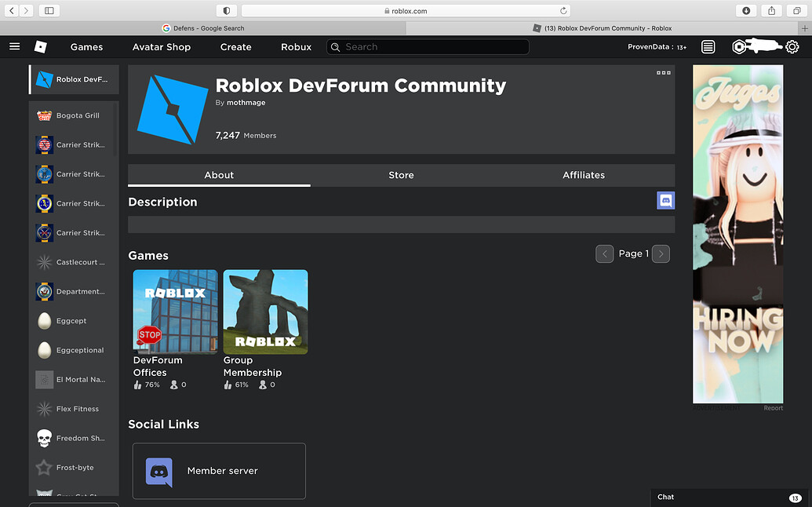Open the notifications stream icon
The image size is (812, 507).
pos(708,46)
